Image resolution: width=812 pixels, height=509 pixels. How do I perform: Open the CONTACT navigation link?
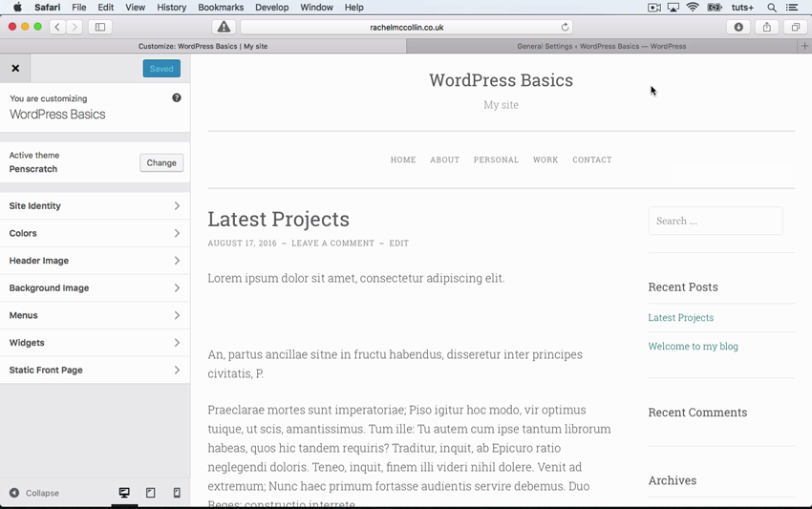(592, 160)
